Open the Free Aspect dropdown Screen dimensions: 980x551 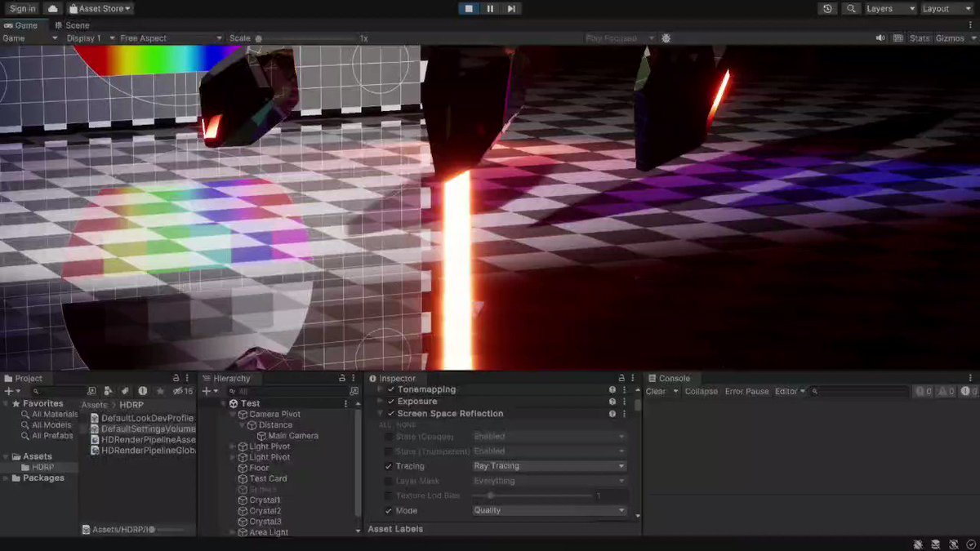[x=167, y=38]
